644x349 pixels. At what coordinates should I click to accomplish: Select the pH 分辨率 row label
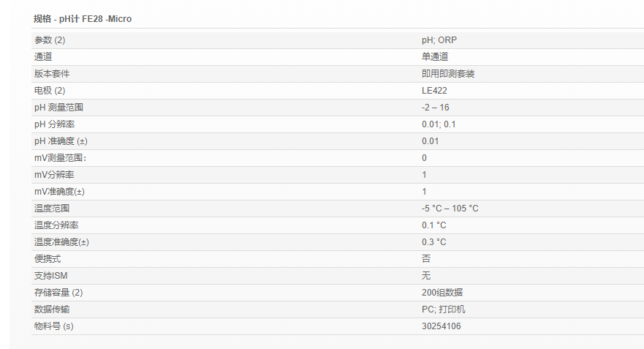coord(55,124)
